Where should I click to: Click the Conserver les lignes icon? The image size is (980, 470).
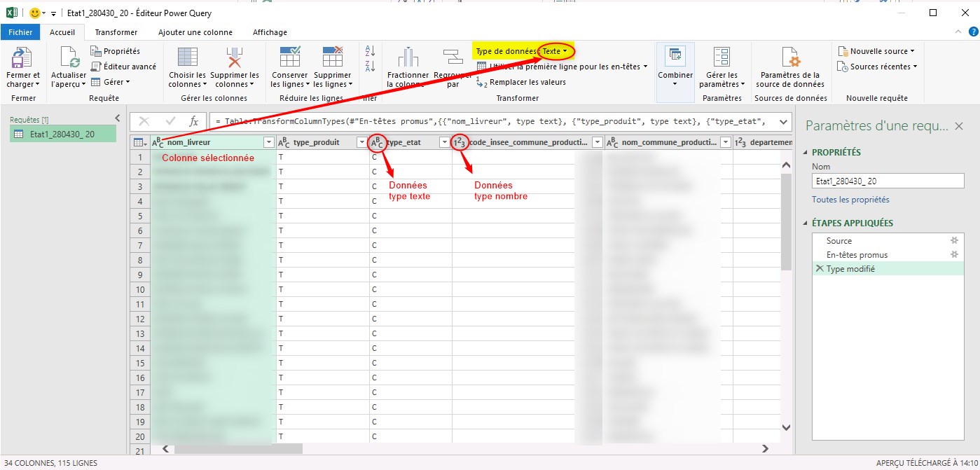[289, 57]
